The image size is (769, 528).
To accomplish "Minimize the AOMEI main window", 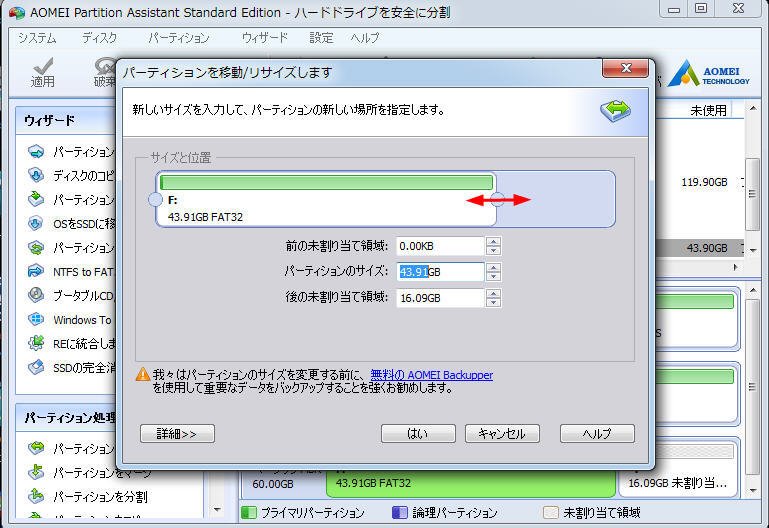I will pyautogui.click(x=674, y=9).
